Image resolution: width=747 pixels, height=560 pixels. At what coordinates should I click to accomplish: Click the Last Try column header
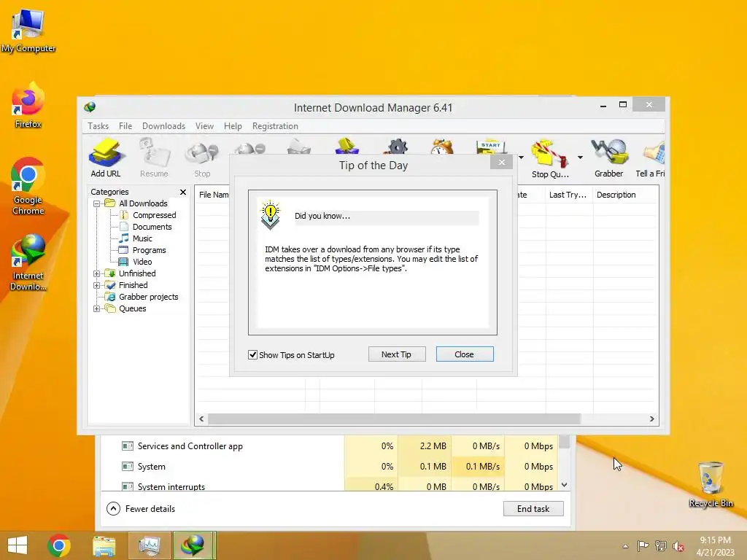pos(568,195)
